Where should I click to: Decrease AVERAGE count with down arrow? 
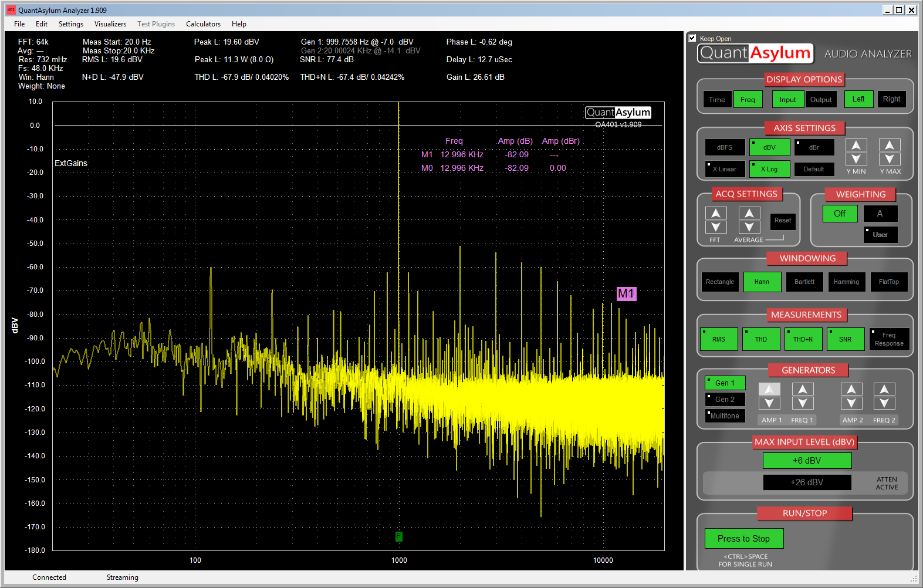749,227
